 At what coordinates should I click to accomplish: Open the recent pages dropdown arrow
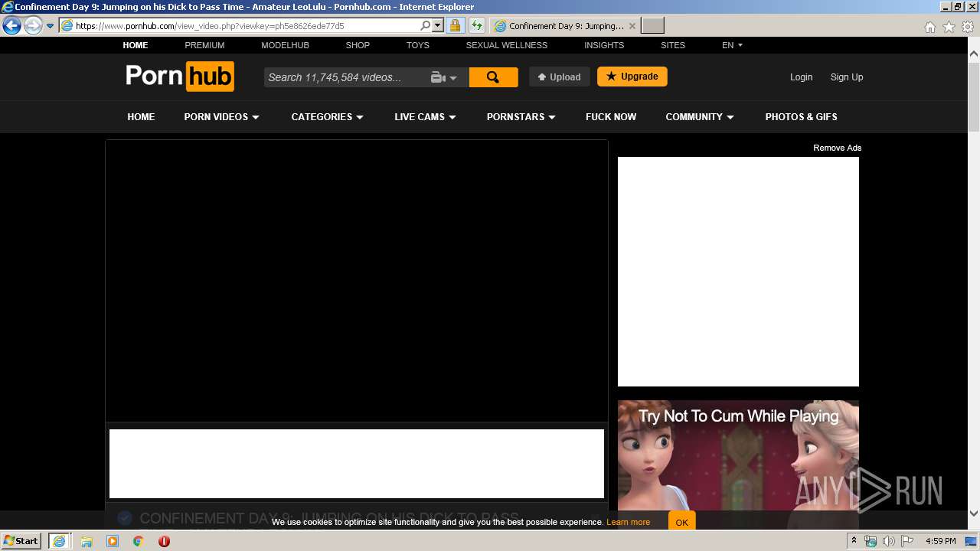coord(50,26)
